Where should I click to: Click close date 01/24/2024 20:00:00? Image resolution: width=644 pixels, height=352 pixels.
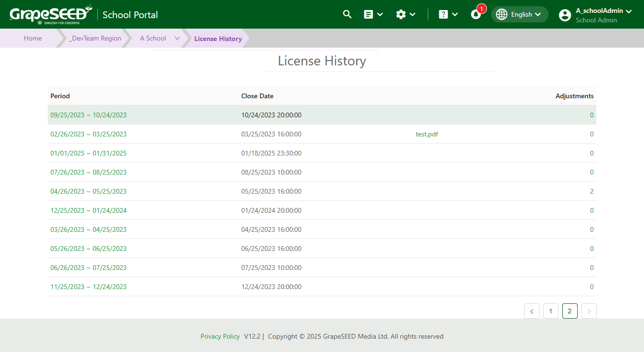coord(271,210)
